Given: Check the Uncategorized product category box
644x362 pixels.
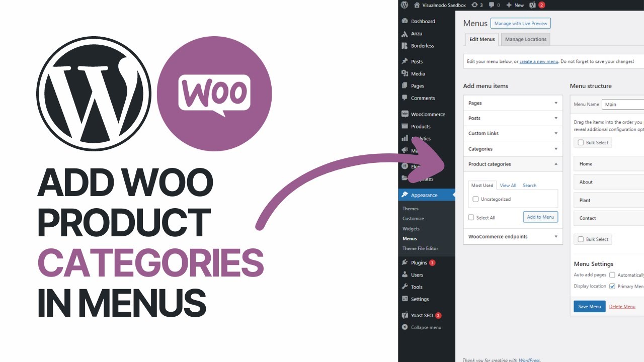Looking at the screenshot, I should (x=475, y=199).
